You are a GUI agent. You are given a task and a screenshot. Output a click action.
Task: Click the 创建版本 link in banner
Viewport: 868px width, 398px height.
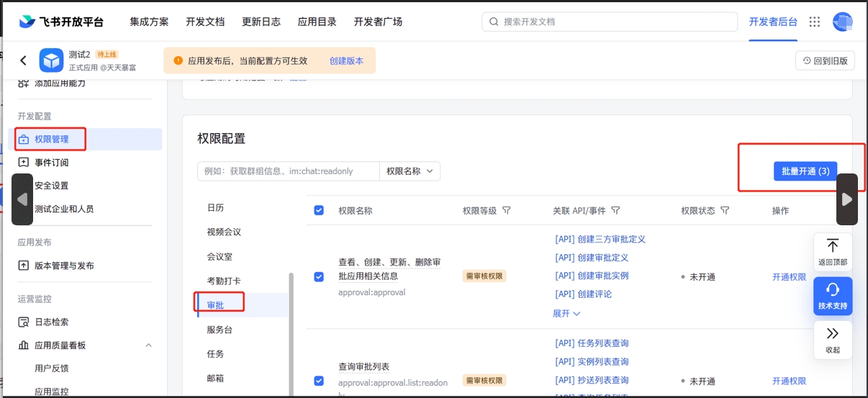tap(346, 61)
